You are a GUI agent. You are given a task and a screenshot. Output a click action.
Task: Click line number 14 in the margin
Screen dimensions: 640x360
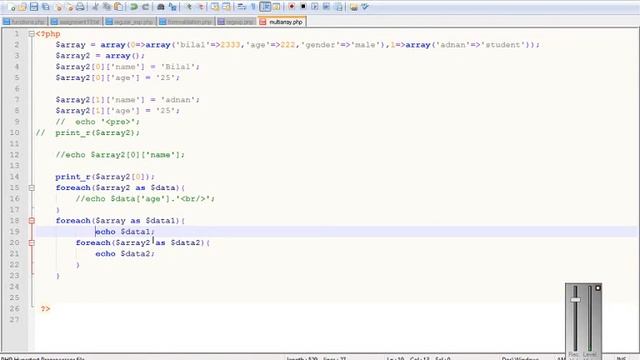point(15,177)
